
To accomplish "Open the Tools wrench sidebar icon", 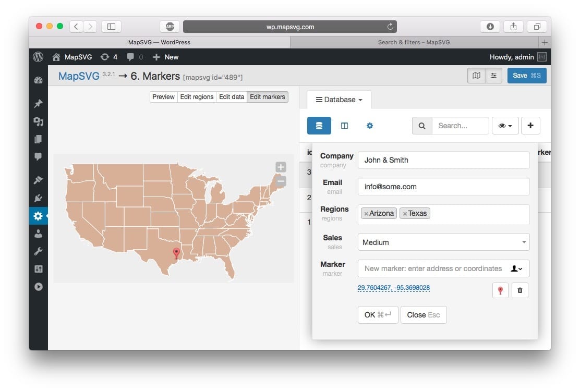I will [39, 251].
